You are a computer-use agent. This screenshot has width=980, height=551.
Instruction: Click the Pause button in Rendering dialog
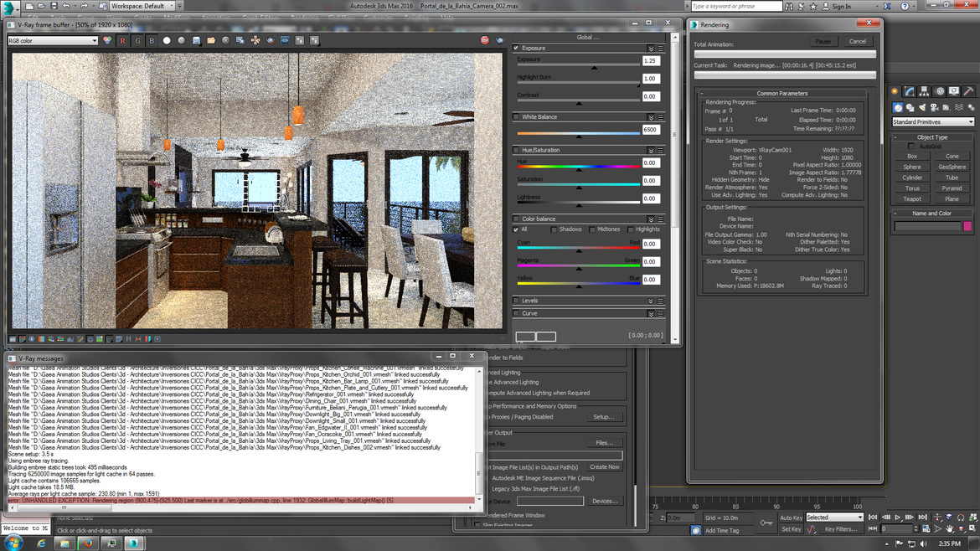point(823,41)
